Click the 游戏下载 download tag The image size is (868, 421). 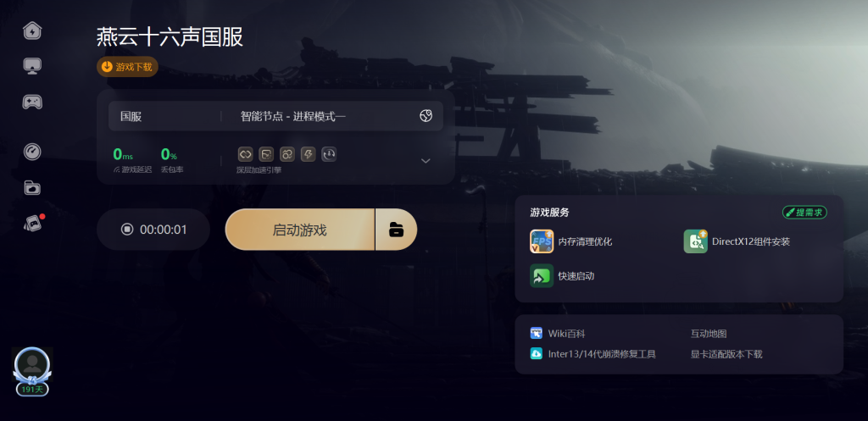coord(127,67)
